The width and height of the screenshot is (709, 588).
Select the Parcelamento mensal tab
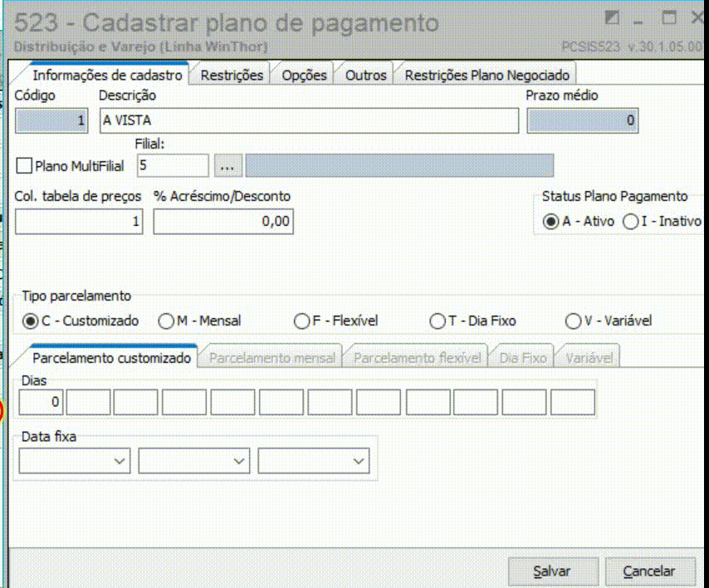click(271, 358)
